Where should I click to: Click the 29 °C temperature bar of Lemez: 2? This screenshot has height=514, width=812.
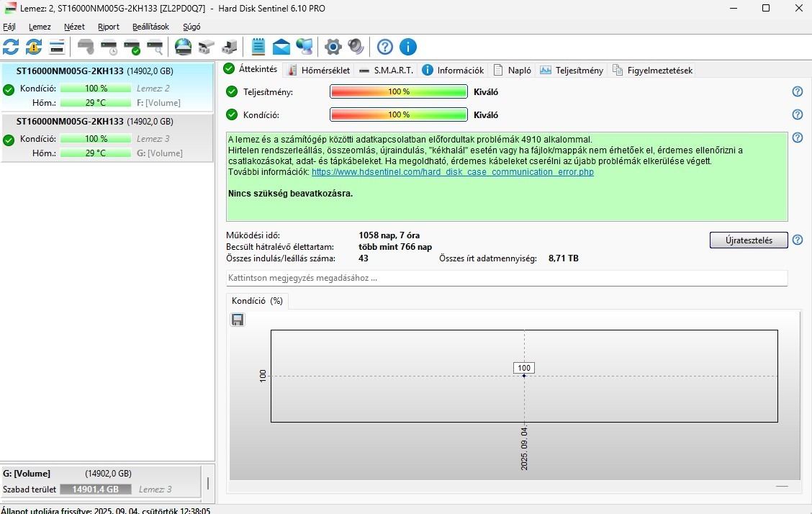coord(95,102)
